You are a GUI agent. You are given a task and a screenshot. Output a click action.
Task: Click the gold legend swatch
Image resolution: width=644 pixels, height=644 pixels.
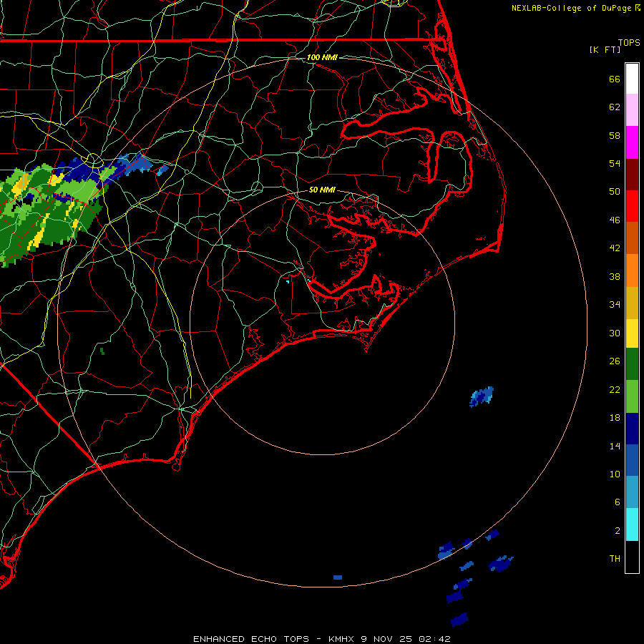632,303
